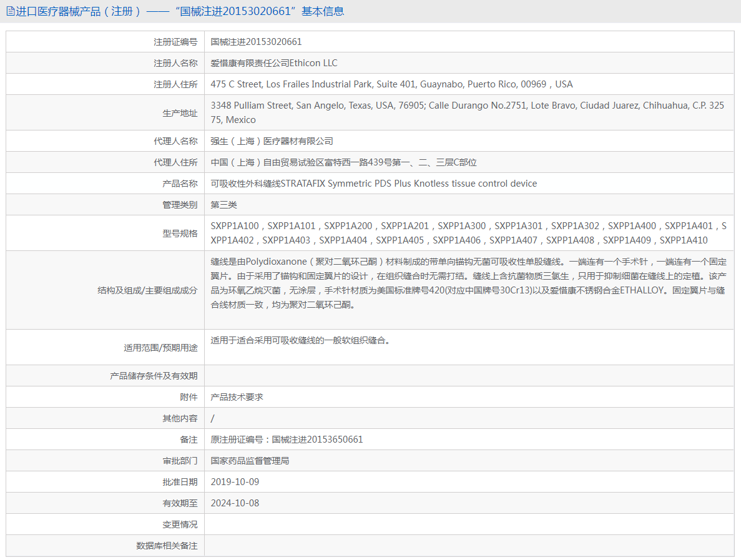Select the approval date 2019-10-09
Screen dimensions: 741x560
235,483
